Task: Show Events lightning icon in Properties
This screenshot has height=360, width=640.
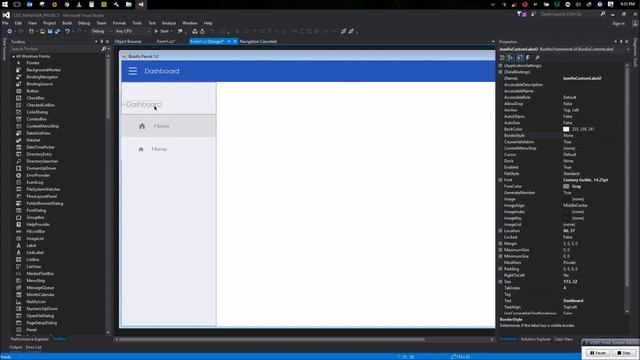Action: click(x=528, y=58)
